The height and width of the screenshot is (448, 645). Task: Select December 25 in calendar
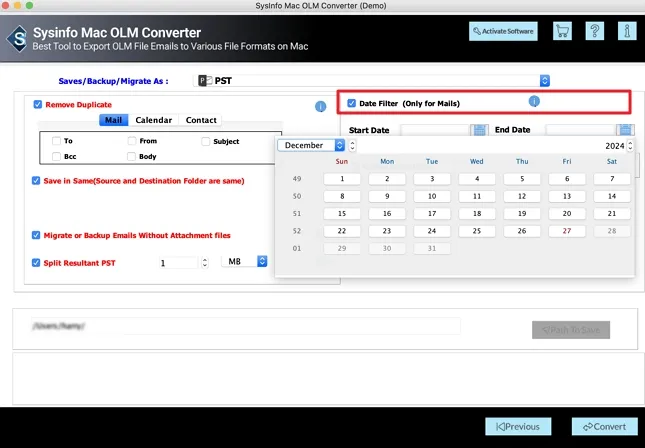[477, 231]
